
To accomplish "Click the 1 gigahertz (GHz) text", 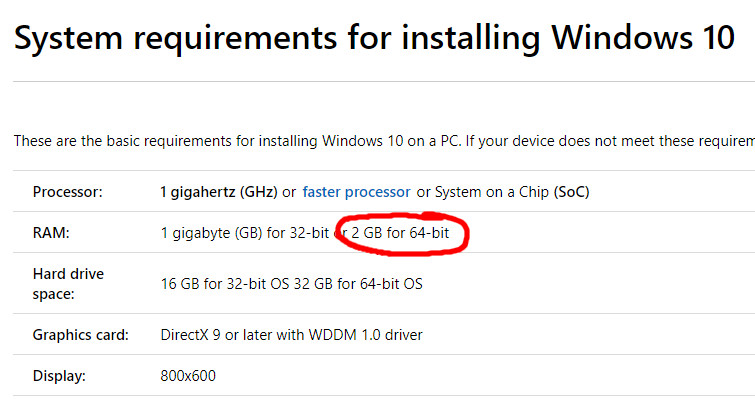I will click(219, 192).
